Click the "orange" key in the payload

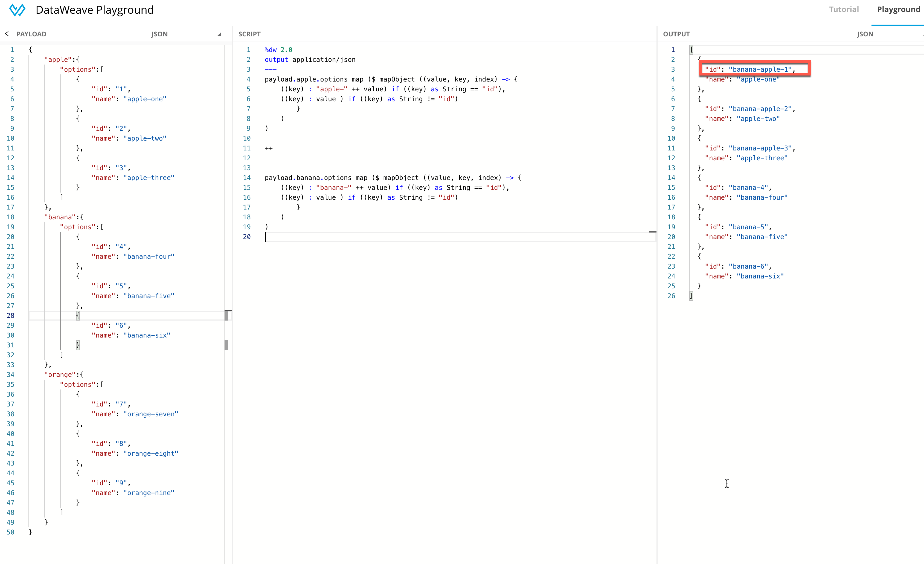tap(60, 375)
